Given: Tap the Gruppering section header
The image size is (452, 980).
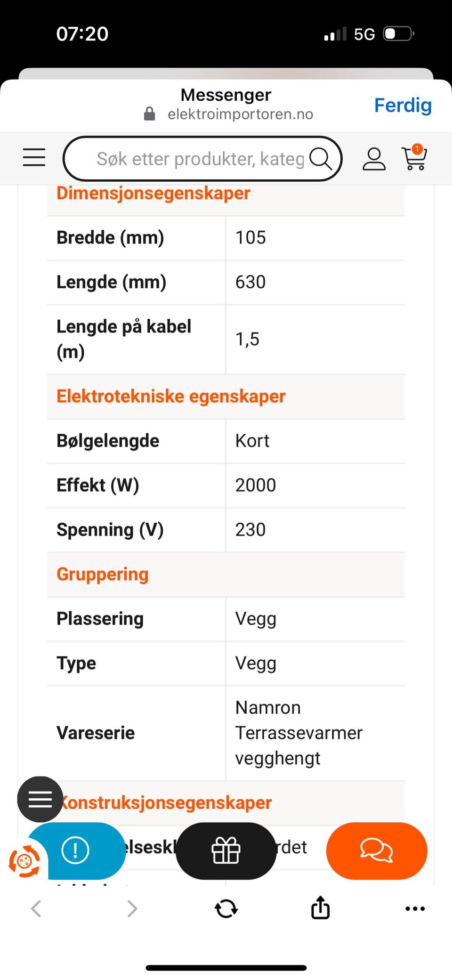Looking at the screenshot, I should tap(103, 575).
